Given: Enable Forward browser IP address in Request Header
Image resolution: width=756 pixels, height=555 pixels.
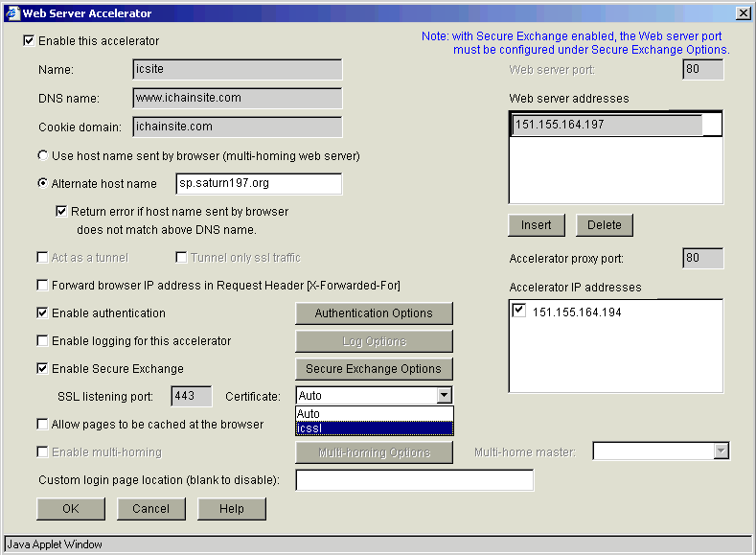Looking at the screenshot, I should click(42, 285).
